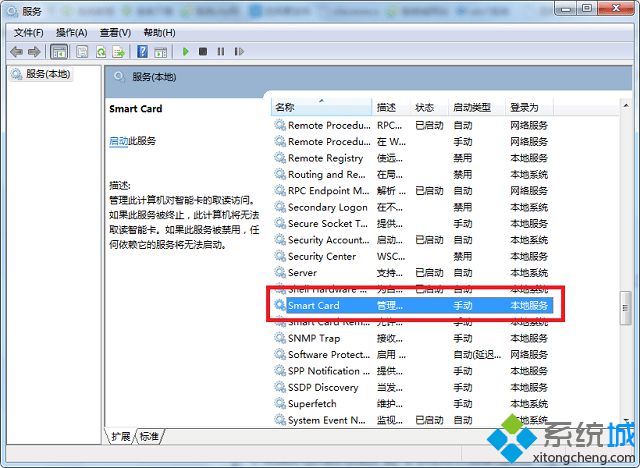Select the Secure Socket T... service name
Image resolution: width=640 pixels, height=468 pixels.
[327, 224]
